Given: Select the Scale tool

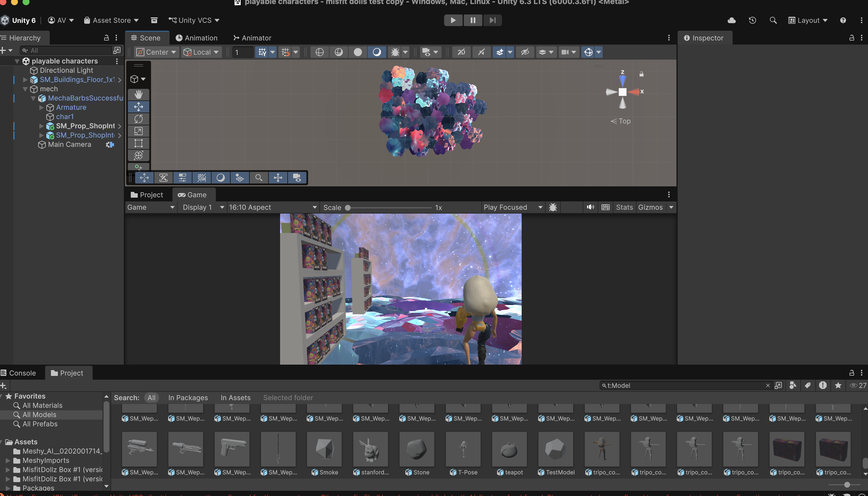Looking at the screenshot, I should pyautogui.click(x=138, y=131).
